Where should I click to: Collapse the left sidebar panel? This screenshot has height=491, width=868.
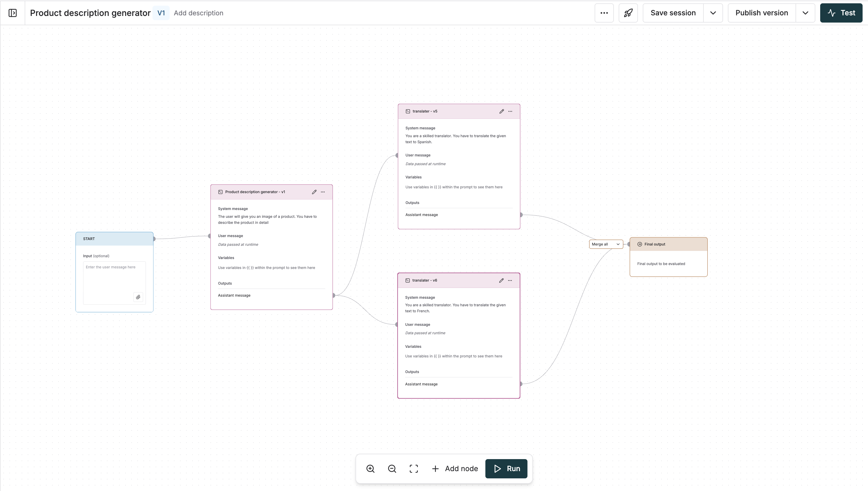pyautogui.click(x=12, y=13)
